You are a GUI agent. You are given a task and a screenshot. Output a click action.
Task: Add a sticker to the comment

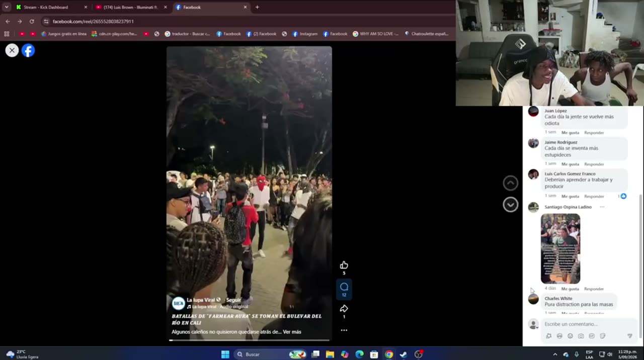602,336
